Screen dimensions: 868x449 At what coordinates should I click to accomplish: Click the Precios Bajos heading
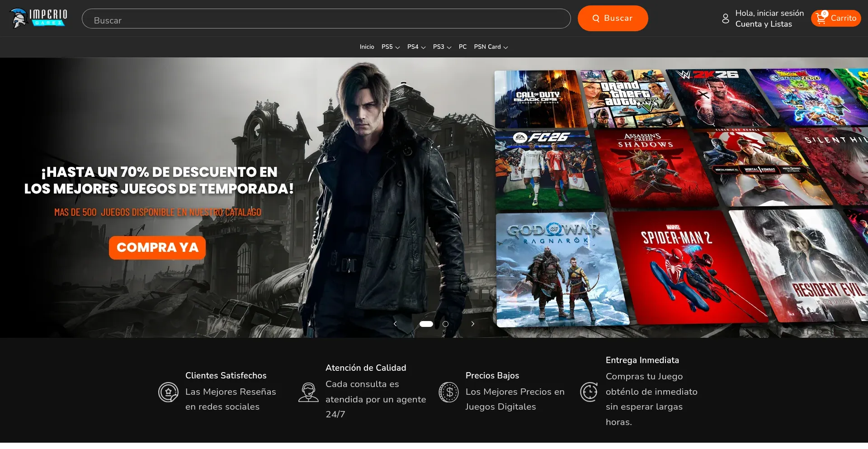(492, 376)
